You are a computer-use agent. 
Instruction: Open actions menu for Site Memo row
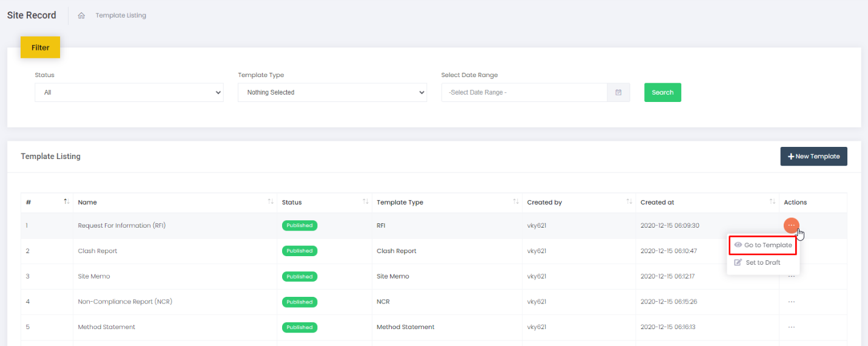(x=791, y=277)
